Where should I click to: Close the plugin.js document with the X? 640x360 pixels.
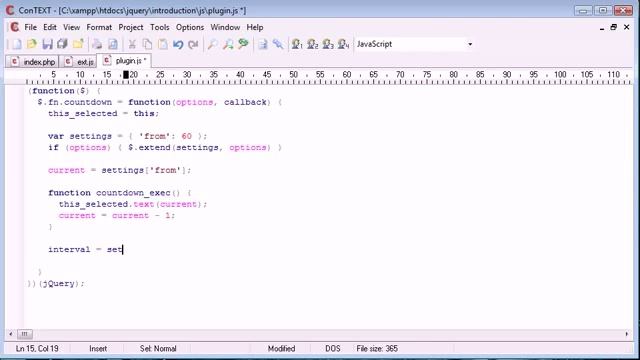point(627,27)
